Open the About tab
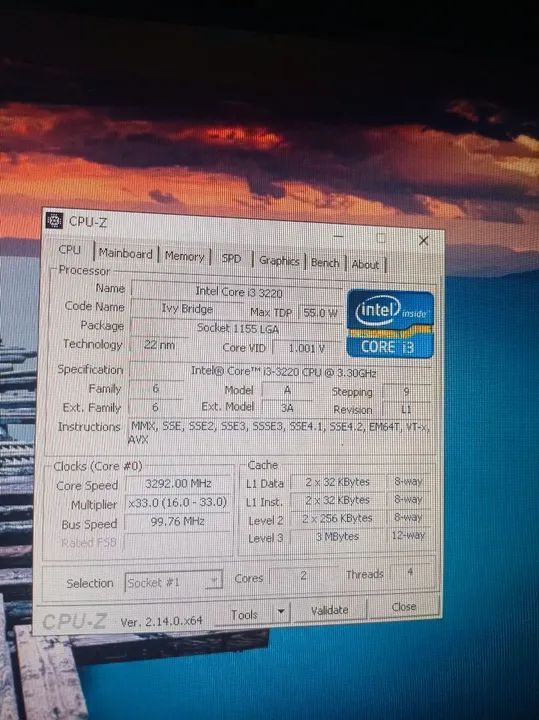Image resolution: width=539 pixels, height=720 pixels. 365,264
